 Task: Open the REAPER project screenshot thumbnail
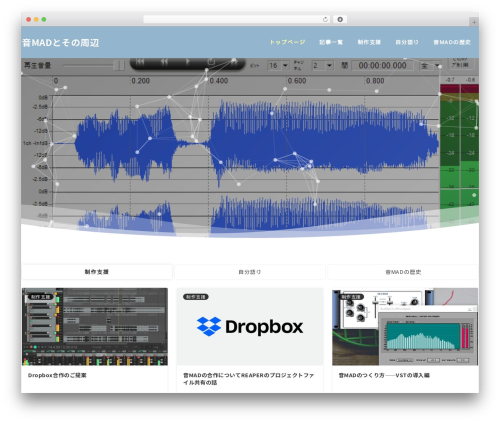coord(95,327)
